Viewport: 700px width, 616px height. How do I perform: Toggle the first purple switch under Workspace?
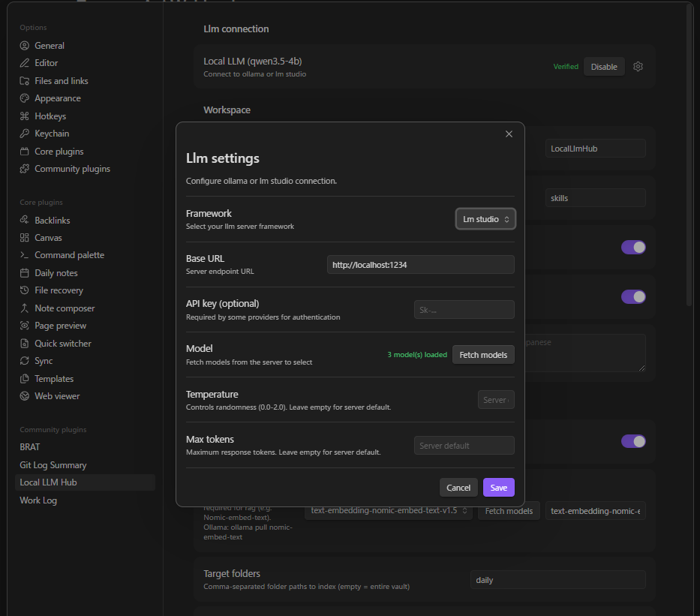point(633,248)
